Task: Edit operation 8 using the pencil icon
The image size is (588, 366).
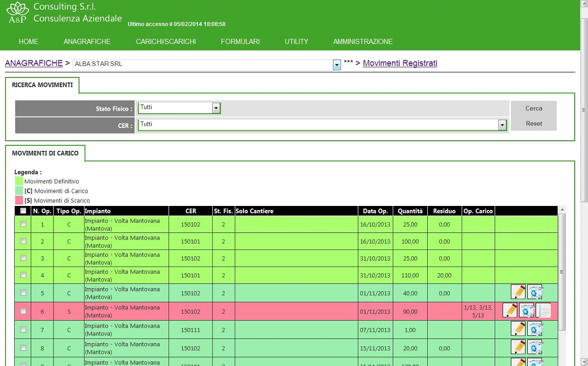Action: (518, 347)
